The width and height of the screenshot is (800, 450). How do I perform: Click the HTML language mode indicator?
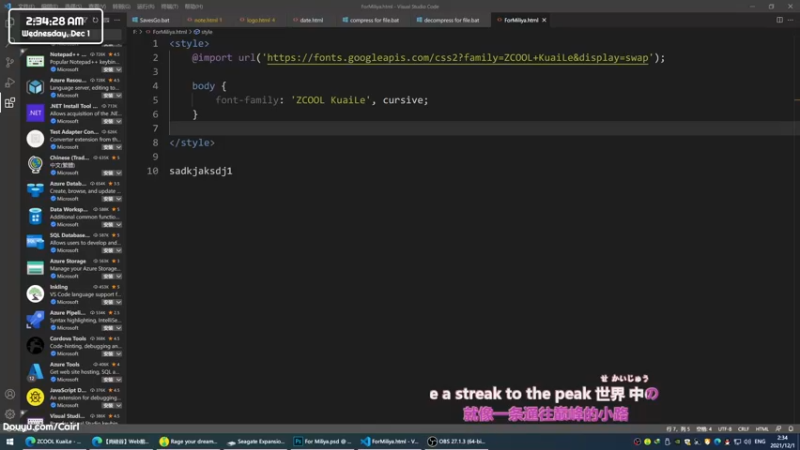coord(762,429)
